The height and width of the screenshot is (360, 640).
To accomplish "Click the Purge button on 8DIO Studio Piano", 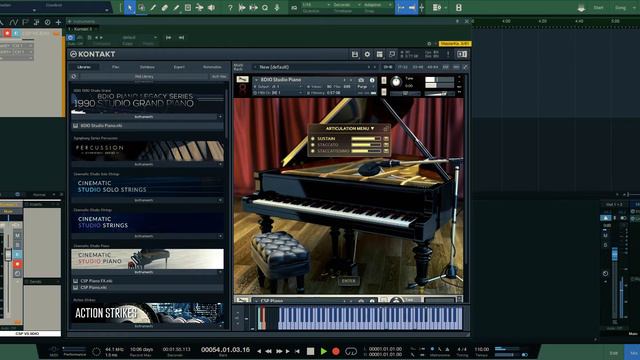I will 362,87.
